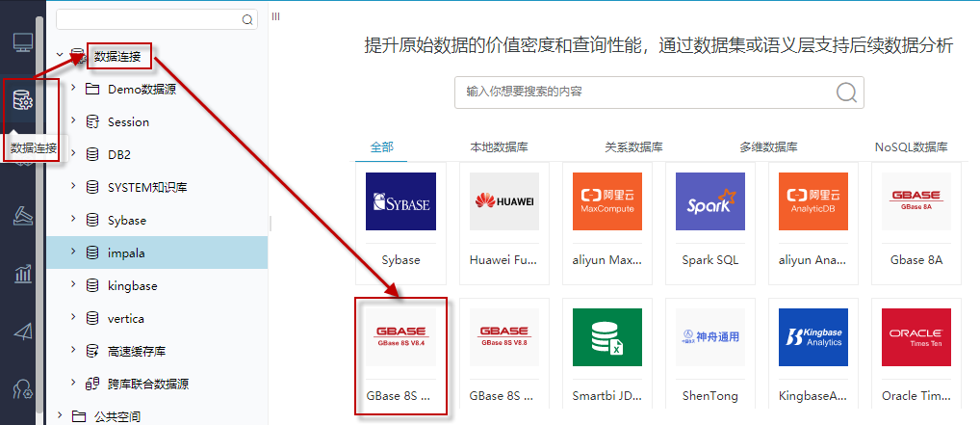
Task: Select the Sybase database logo
Action: pyautogui.click(x=400, y=201)
